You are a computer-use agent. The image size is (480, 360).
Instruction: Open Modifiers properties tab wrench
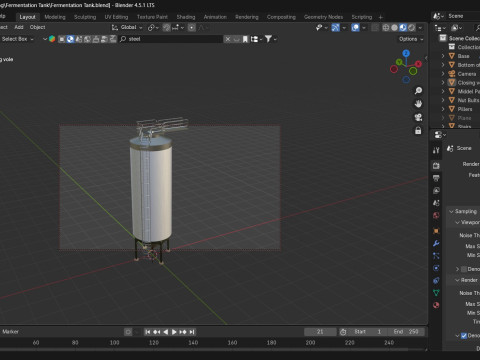[436, 243]
